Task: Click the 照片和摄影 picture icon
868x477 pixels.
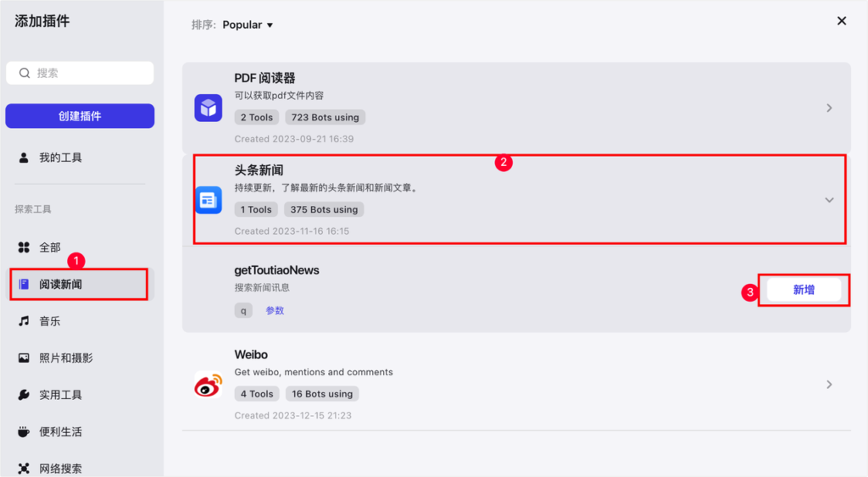Action: 24,358
